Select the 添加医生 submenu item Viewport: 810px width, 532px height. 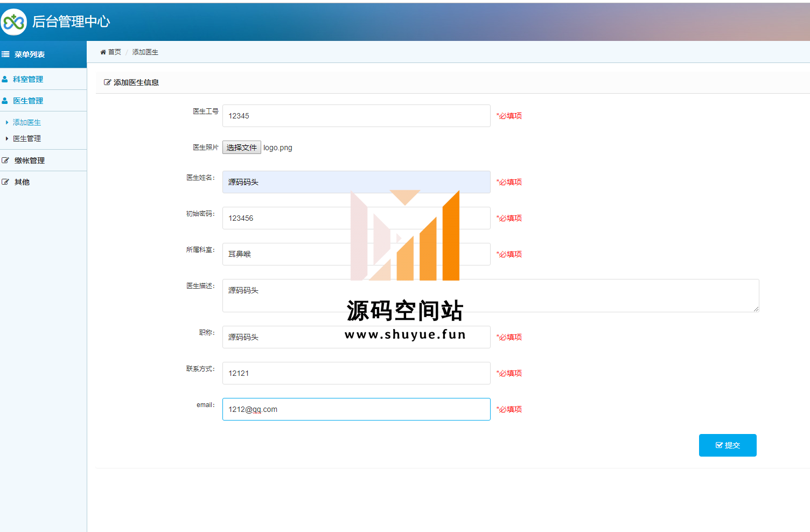(x=27, y=123)
